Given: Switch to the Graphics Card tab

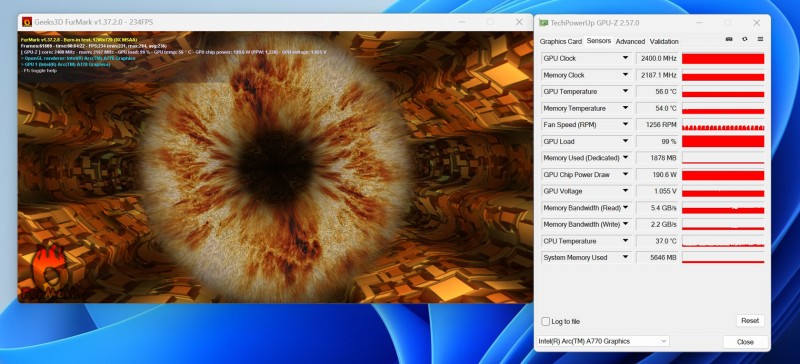Looking at the screenshot, I should pyautogui.click(x=561, y=41).
